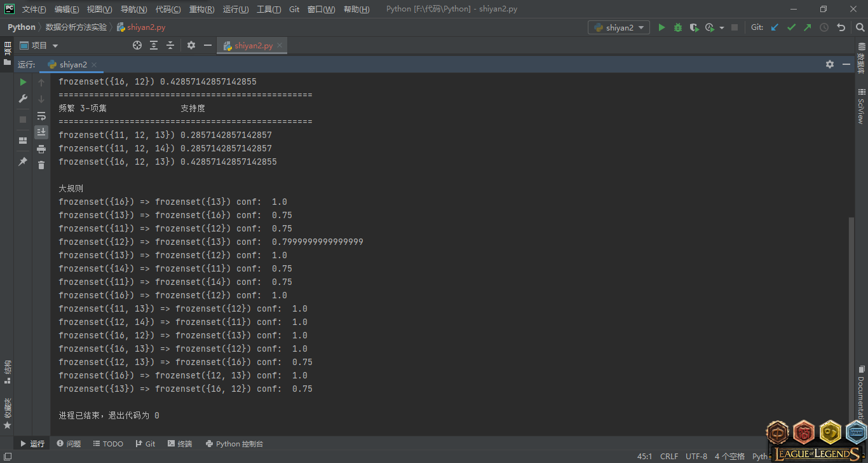
Task: Open the 重构(R) menu
Action: pos(201,10)
